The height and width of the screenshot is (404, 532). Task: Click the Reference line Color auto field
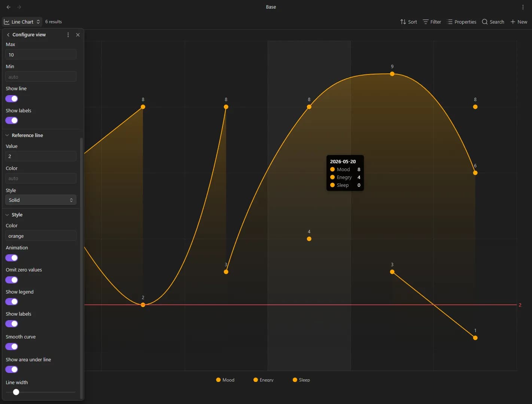point(41,178)
